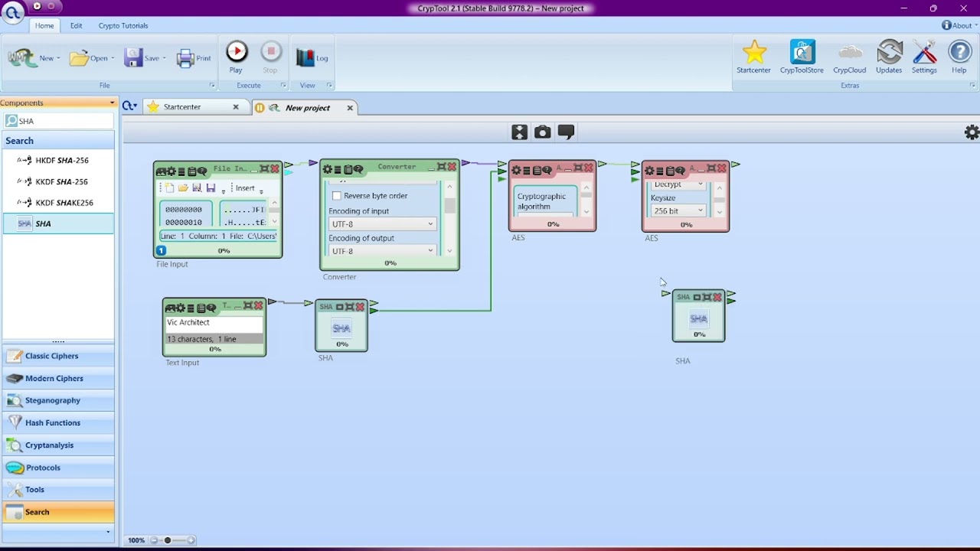Image resolution: width=980 pixels, height=551 pixels.
Task: Adjust the zoom slider at the bottom left
Action: pyautogui.click(x=168, y=540)
